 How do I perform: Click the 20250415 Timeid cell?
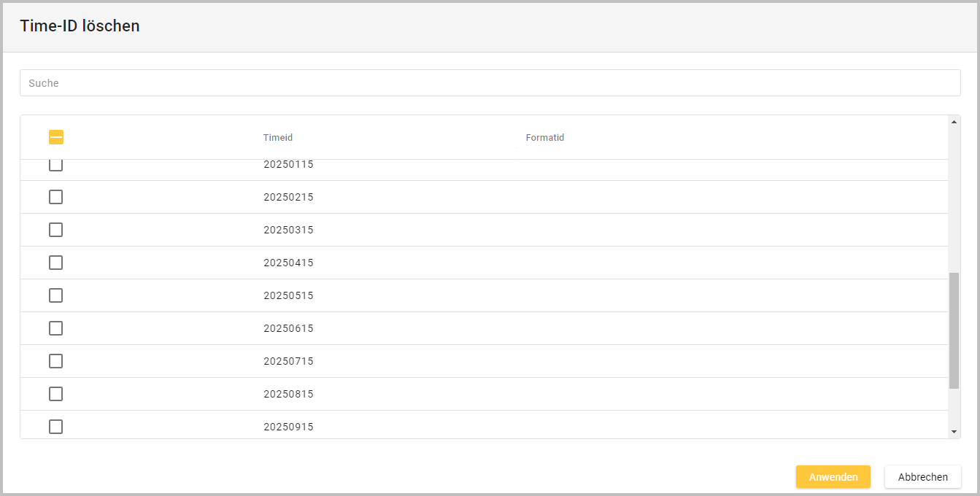pyautogui.click(x=288, y=263)
